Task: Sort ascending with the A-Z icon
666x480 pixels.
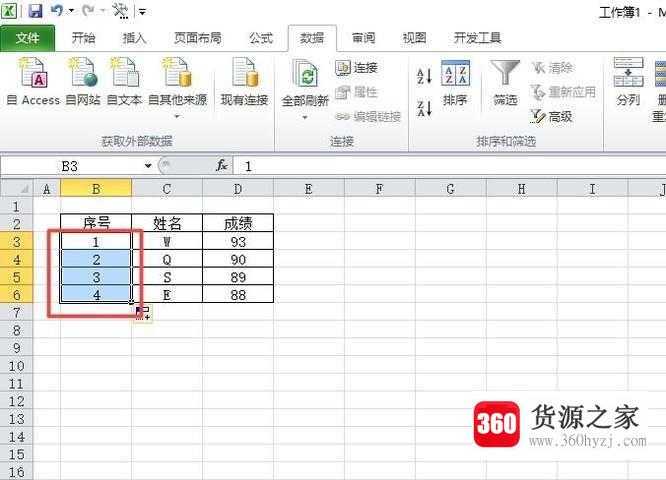Action: 424,76
